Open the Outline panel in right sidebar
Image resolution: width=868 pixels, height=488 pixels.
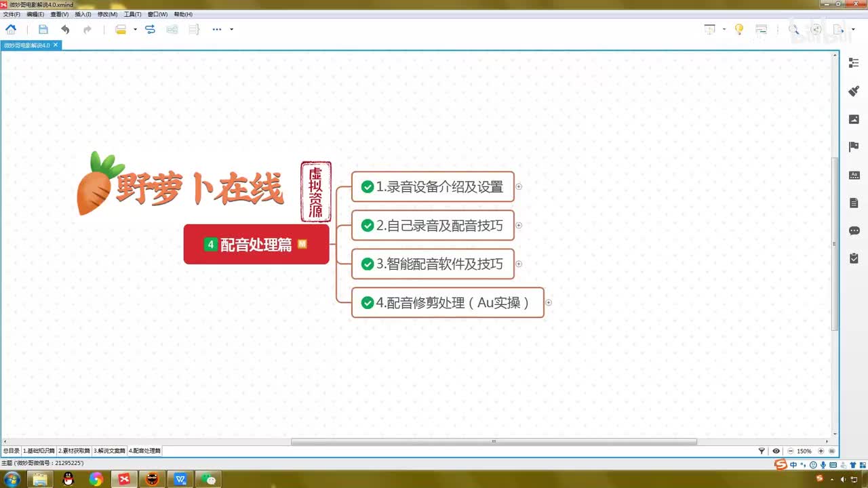click(854, 63)
